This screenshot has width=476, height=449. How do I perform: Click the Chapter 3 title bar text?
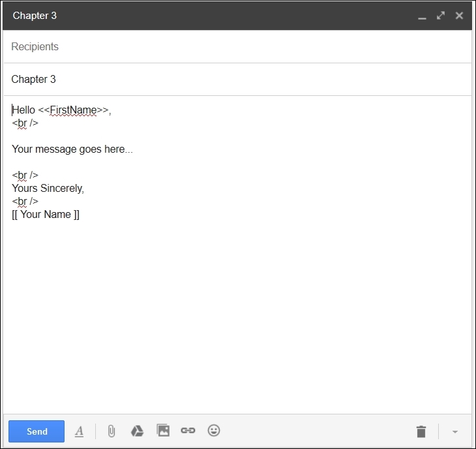click(x=35, y=16)
